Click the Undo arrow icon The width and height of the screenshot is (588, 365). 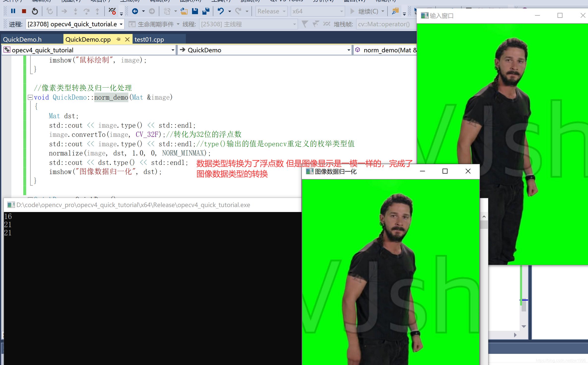tap(221, 11)
